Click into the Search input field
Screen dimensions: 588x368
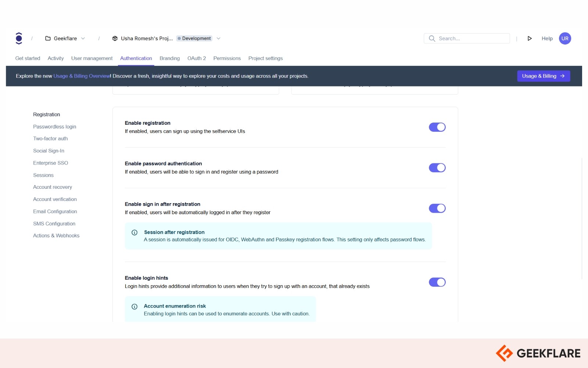tap(467, 38)
